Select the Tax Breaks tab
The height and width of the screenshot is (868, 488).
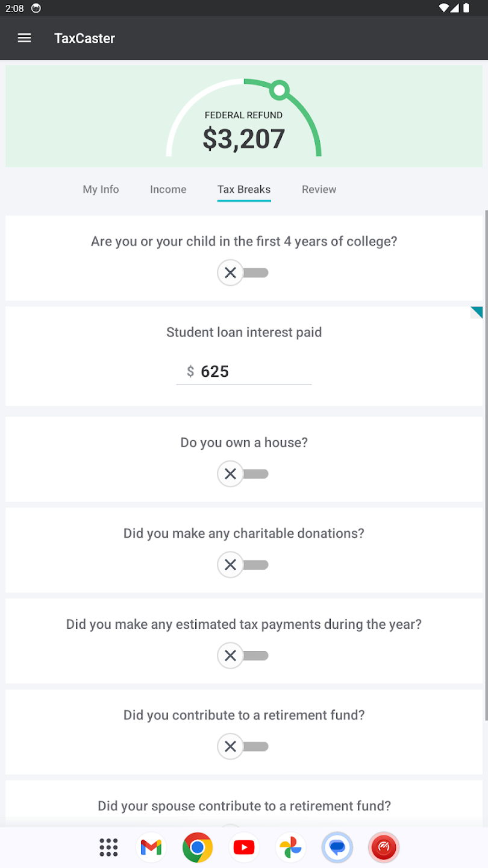(244, 189)
